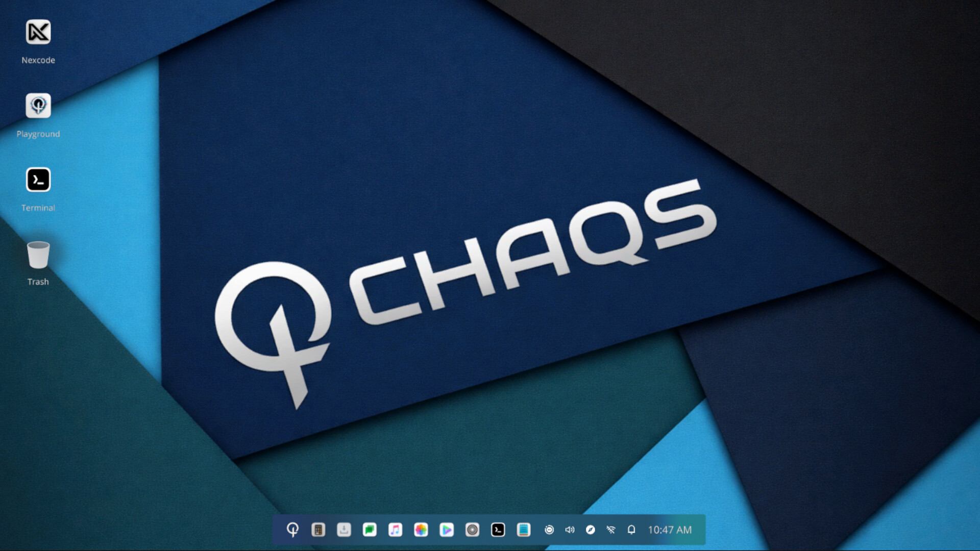
Task: Open the media player with the play icon
Action: coord(446,530)
